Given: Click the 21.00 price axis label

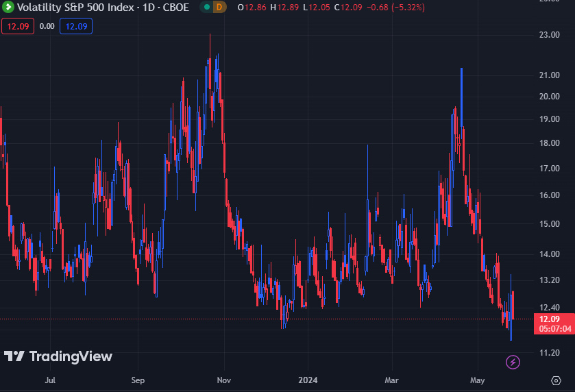Looking at the screenshot, I should [550, 75].
